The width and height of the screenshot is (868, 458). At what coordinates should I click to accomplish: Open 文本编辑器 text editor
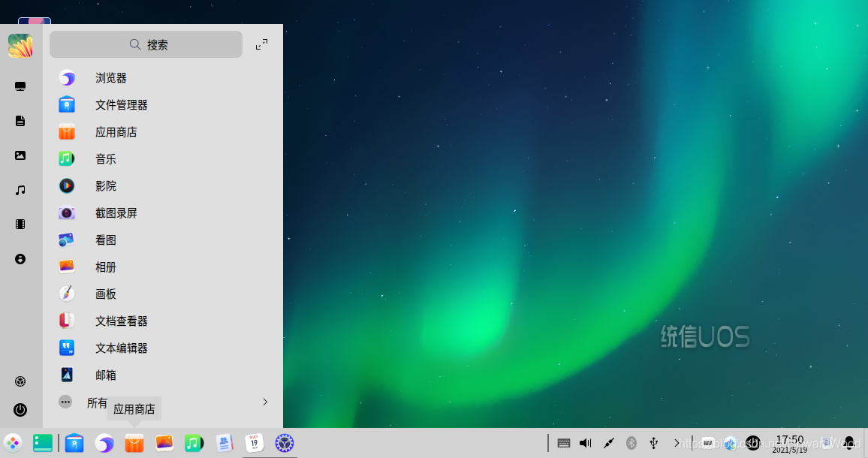[163, 348]
